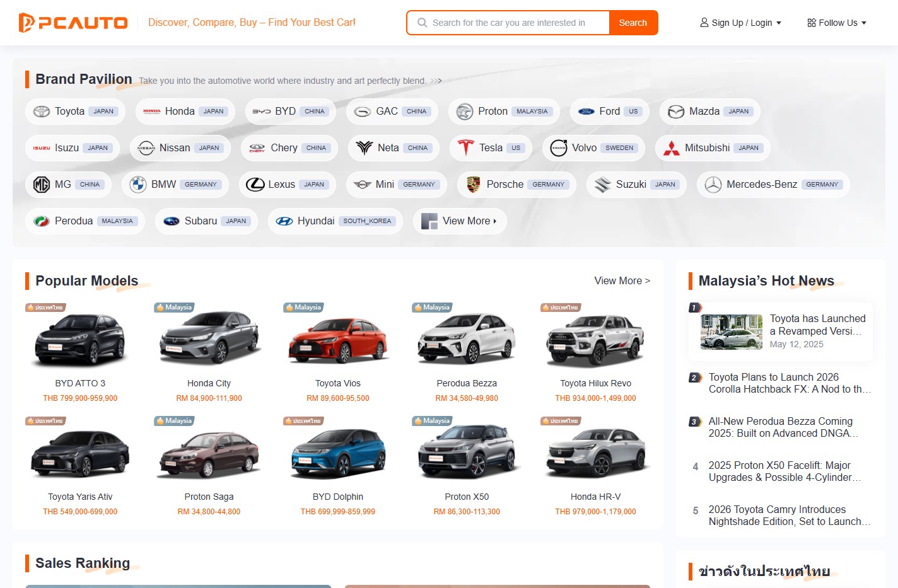This screenshot has height=588, width=898.
Task: Open 2026 Toyota Camry Nightshade Edition news
Action: click(x=790, y=516)
